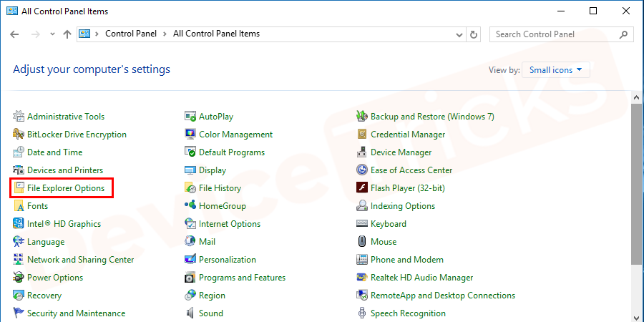Screen dimensions: 644x322
Task: Open the View by Small icons dropdown
Action: pyautogui.click(x=556, y=70)
